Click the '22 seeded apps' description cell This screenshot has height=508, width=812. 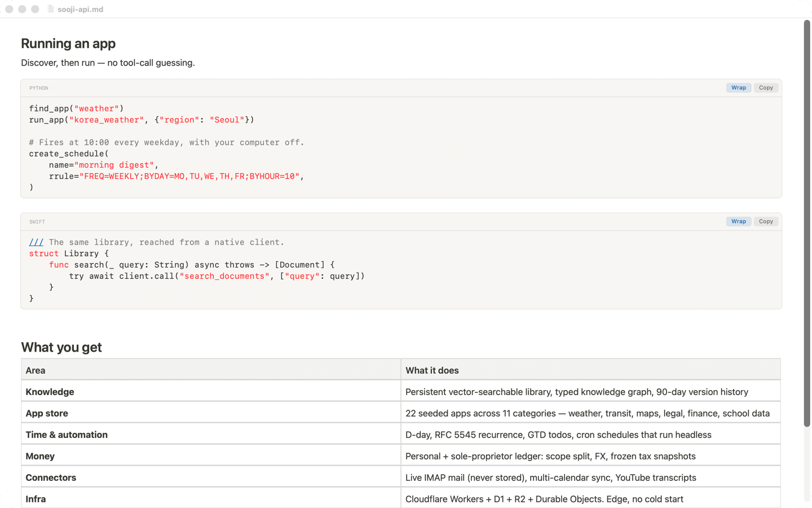pyautogui.click(x=591, y=413)
